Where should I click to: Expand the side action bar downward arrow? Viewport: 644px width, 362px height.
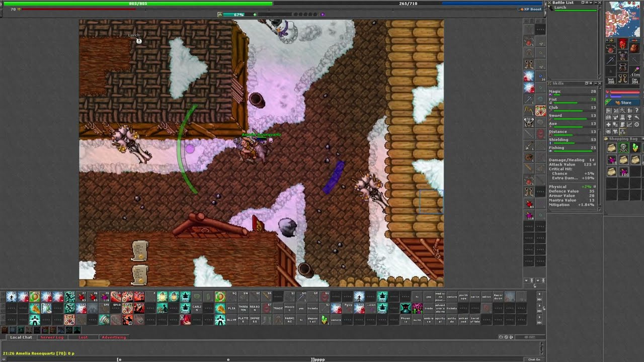coord(527,280)
